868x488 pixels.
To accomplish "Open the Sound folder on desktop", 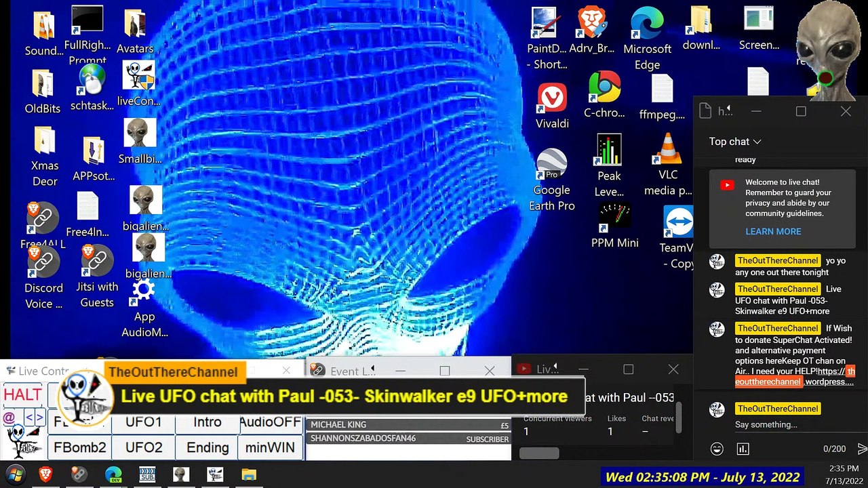I will [x=43, y=34].
